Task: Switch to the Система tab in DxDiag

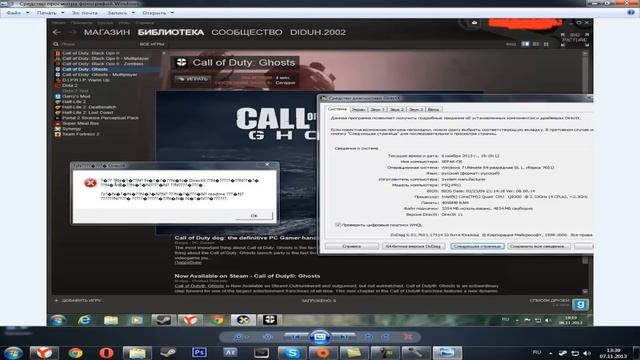Action: pos(338,109)
